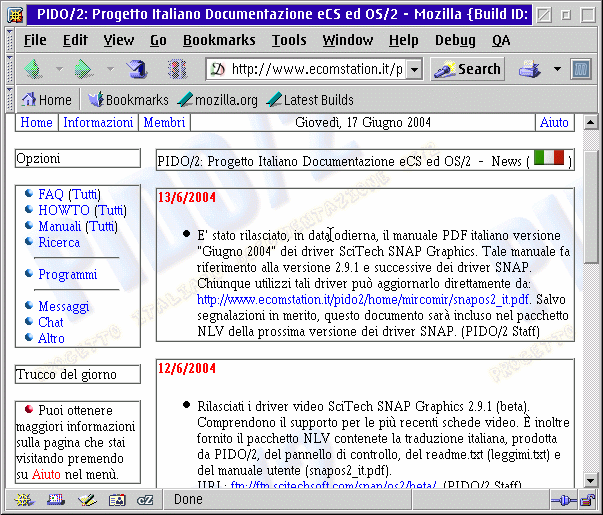Screen dimensions: 603x515
Task: Open the mozilla.org bookmark
Action: [218, 100]
